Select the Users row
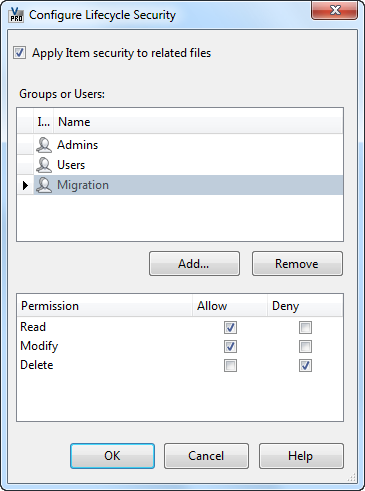This screenshot has height=491, width=365. click(180, 165)
